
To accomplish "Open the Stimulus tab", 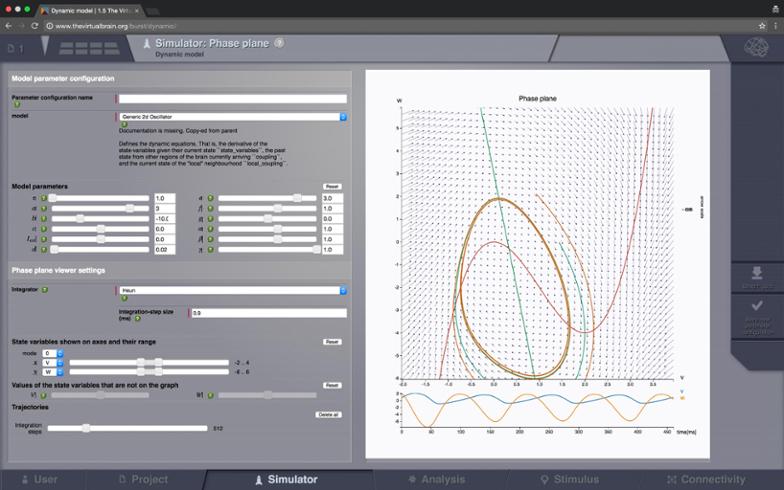I will pyautogui.click(x=571, y=479).
